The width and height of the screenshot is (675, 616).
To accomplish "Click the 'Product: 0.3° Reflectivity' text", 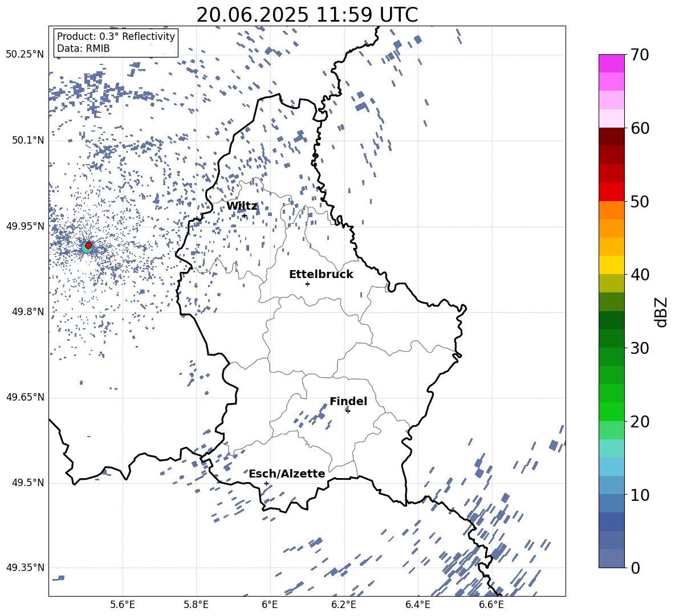I will (x=116, y=36).
